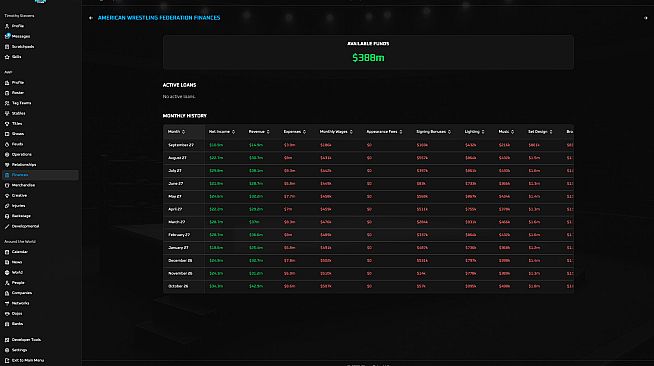The image size is (654, 366).
Task: Select the December 26 row label
Action: tap(180, 261)
